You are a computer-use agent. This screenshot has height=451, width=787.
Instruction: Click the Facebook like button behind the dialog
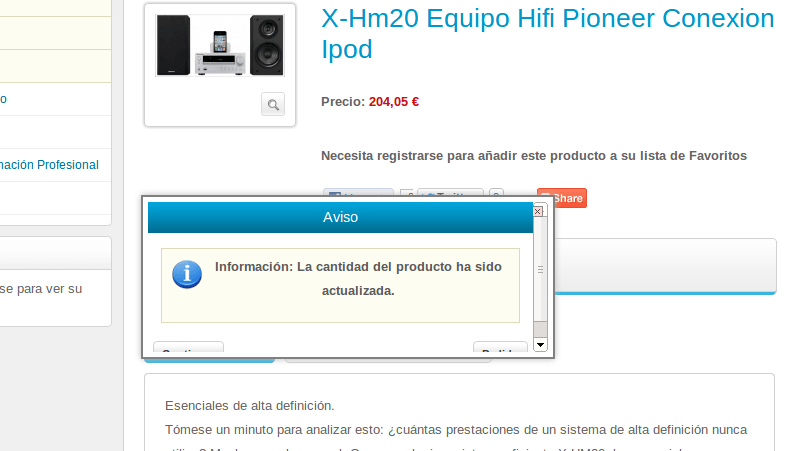click(358, 193)
